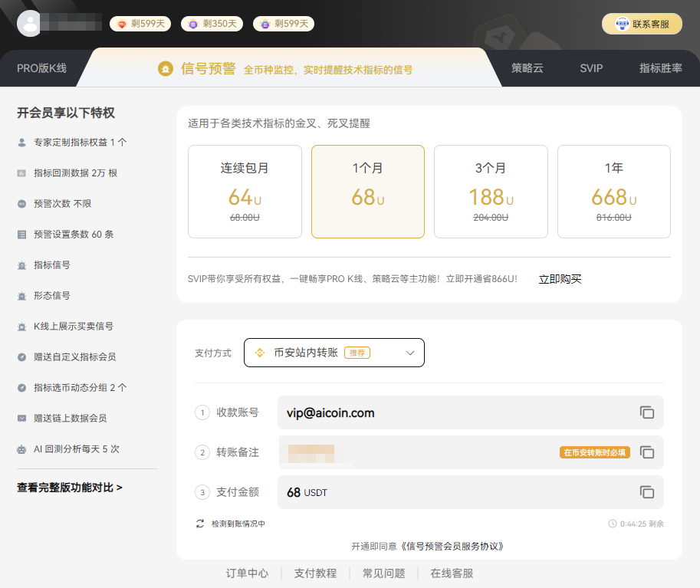This screenshot has height=588, width=700.
Task: Select the 3个月 188U plan
Action: (x=491, y=192)
